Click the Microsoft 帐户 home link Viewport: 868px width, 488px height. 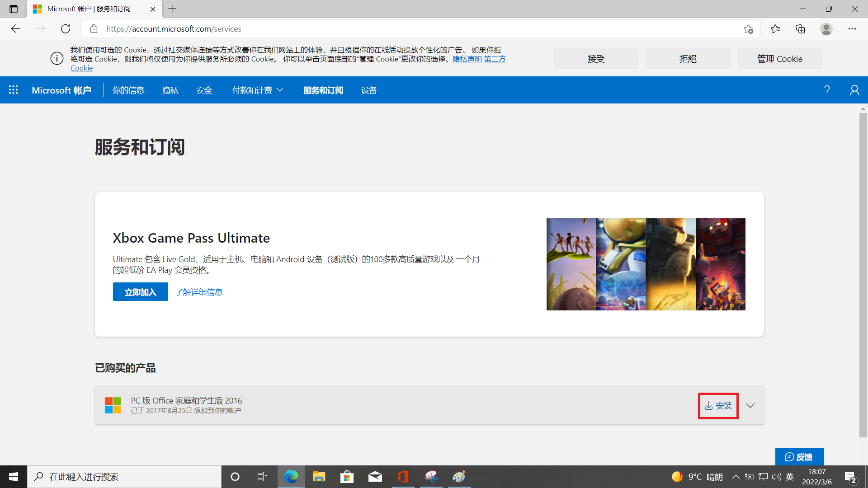tap(61, 90)
